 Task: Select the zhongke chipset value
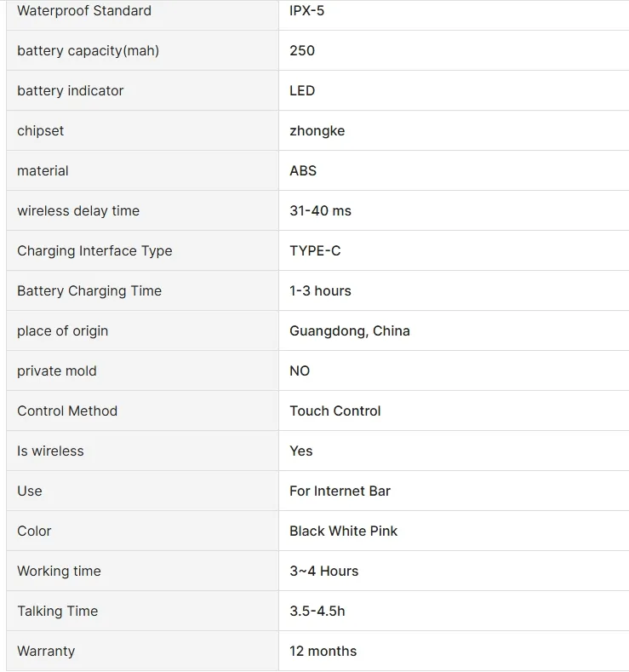point(317,130)
